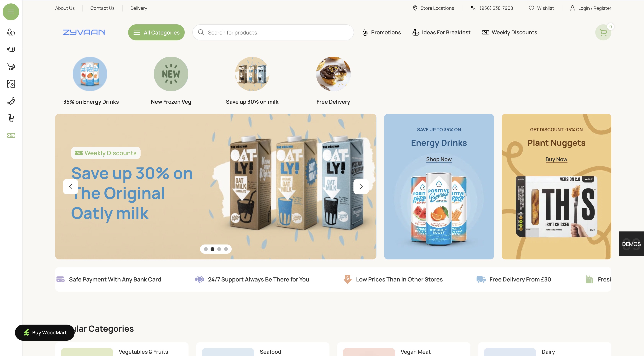Go to the next banner slide
The height and width of the screenshot is (356, 644).
[x=361, y=186]
